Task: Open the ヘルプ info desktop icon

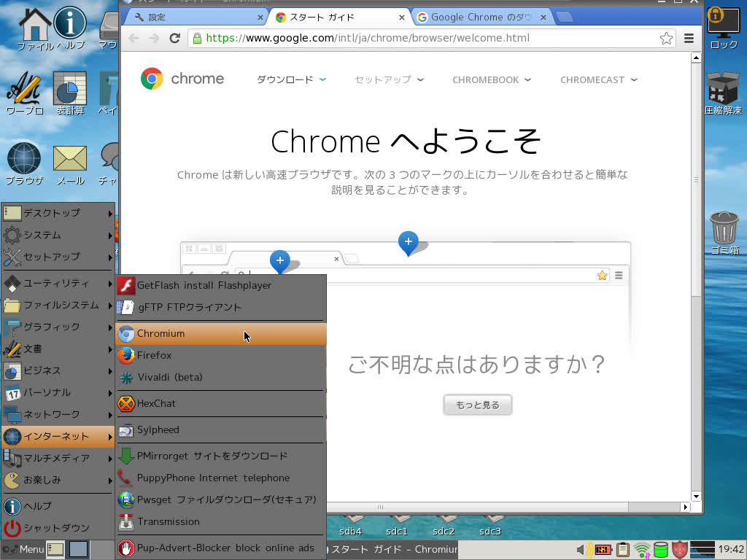Action: coord(70,28)
